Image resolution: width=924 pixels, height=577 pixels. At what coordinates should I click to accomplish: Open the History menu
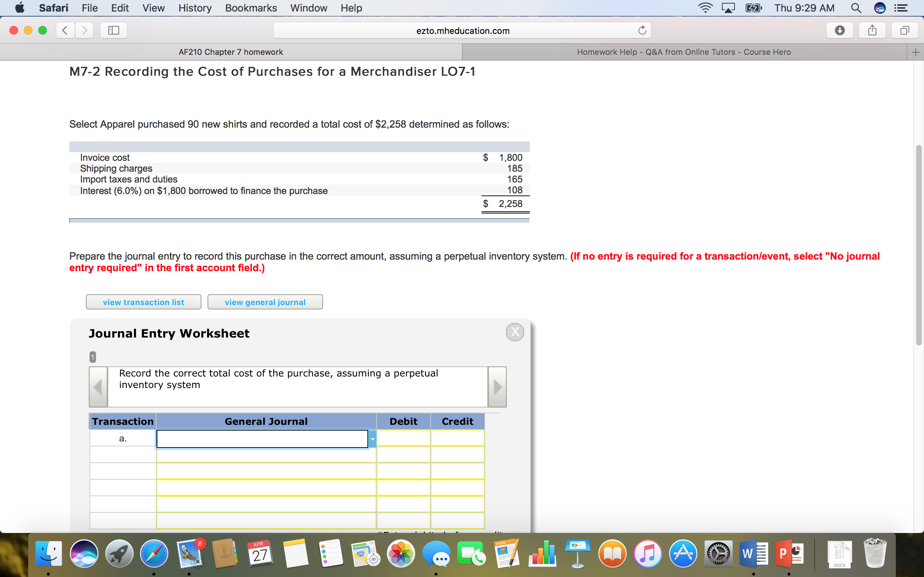click(x=195, y=8)
